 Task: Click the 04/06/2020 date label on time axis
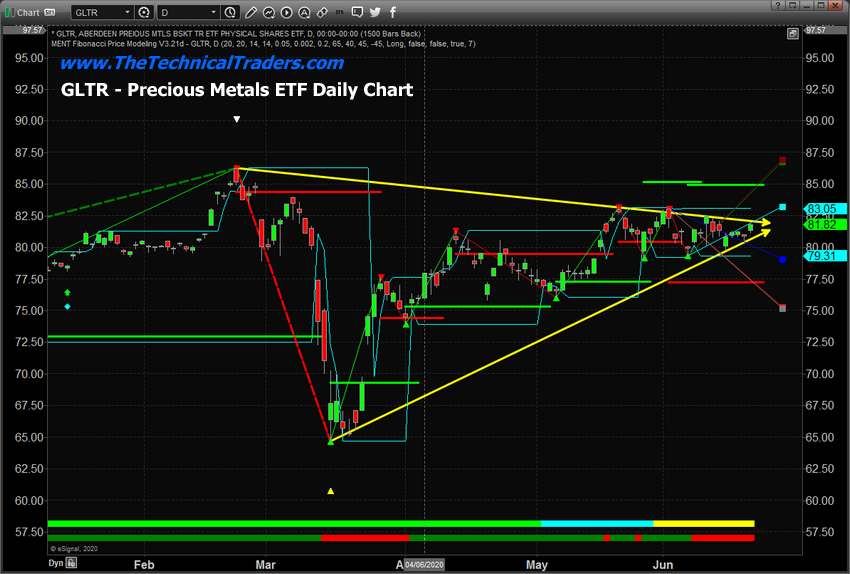pos(424,565)
